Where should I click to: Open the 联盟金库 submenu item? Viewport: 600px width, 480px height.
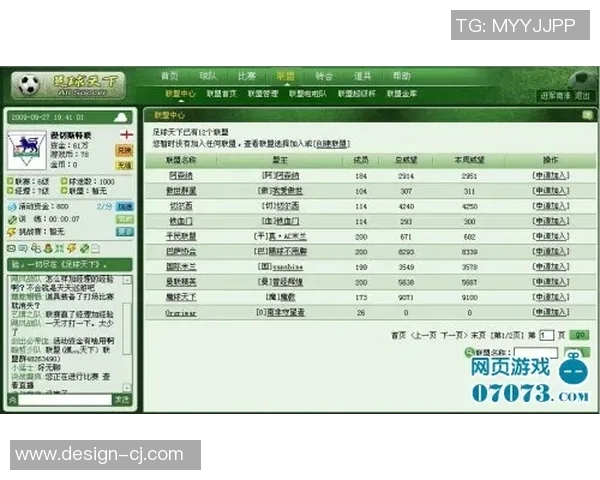pos(401,93)
